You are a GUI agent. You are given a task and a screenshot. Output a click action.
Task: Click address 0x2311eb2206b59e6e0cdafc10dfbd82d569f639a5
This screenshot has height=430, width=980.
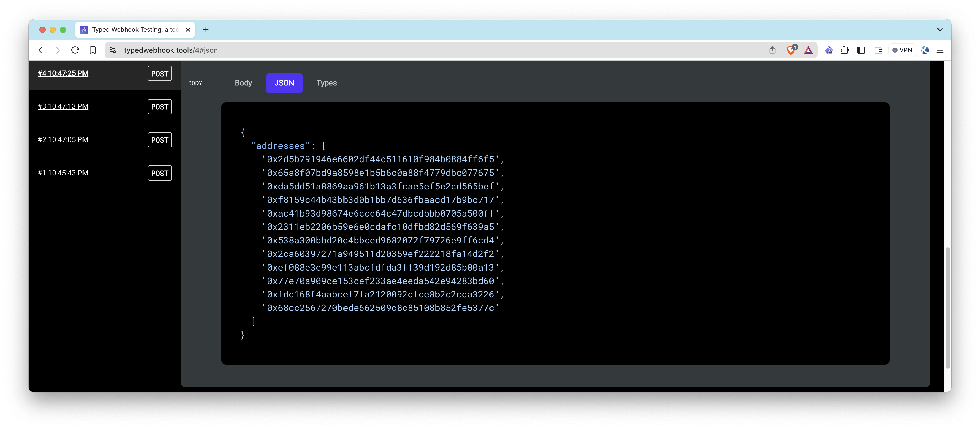(x=380, y=227)
